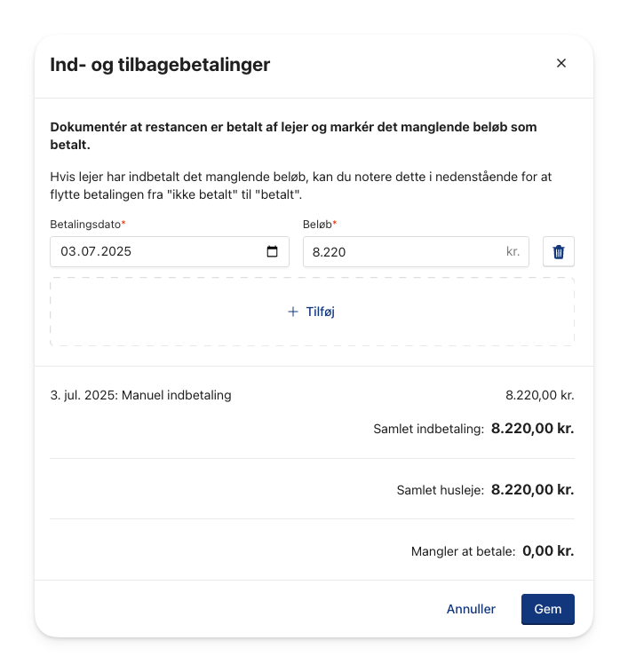
Task: Cancel changes with the Annuller link
Action: point(471,609)
